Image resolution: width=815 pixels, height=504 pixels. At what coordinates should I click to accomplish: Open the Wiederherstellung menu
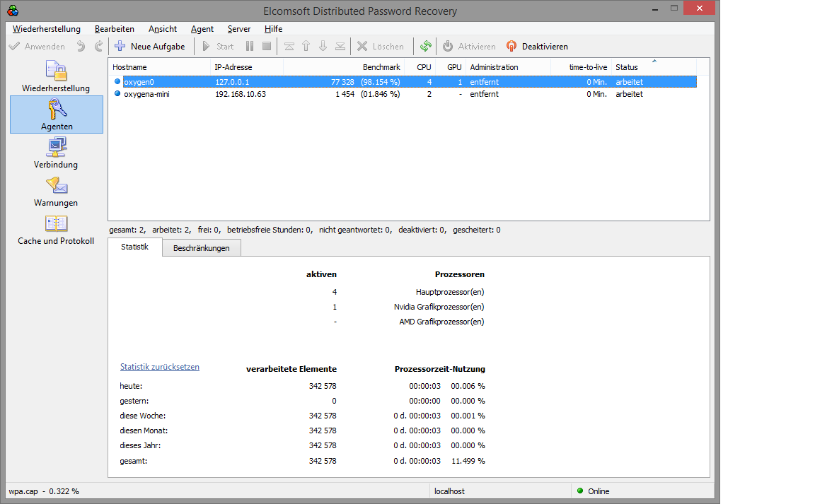click(47, 29)
